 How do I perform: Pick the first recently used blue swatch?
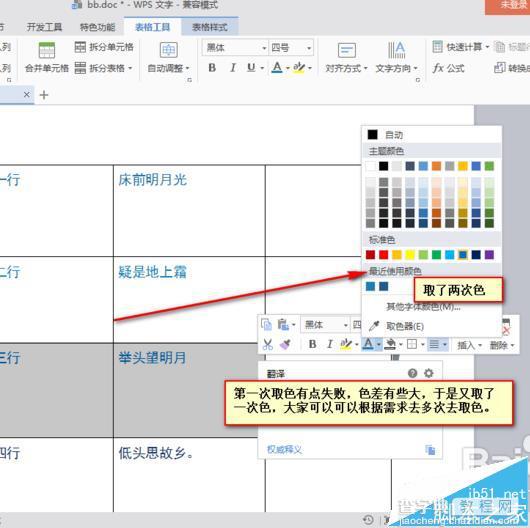pos(370,287)
